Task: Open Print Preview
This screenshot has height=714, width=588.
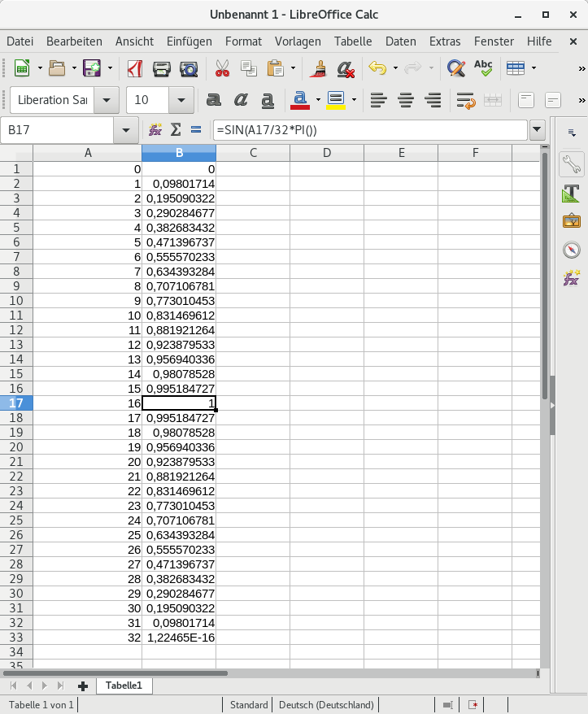Action: click(189, 68)
